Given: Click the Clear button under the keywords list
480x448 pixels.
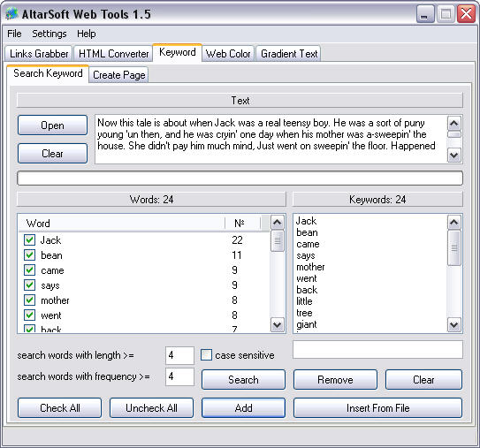Looking at the screenshot, I should [x=423, y=379].
